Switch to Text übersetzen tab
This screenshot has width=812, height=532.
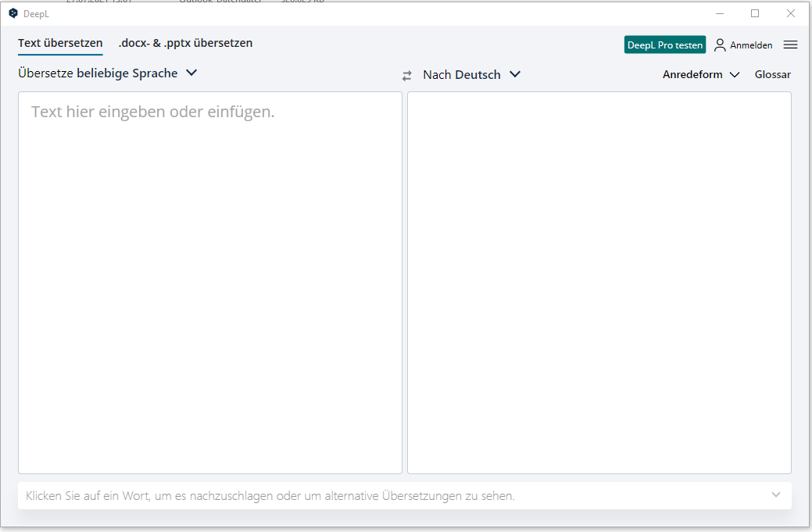60,43
